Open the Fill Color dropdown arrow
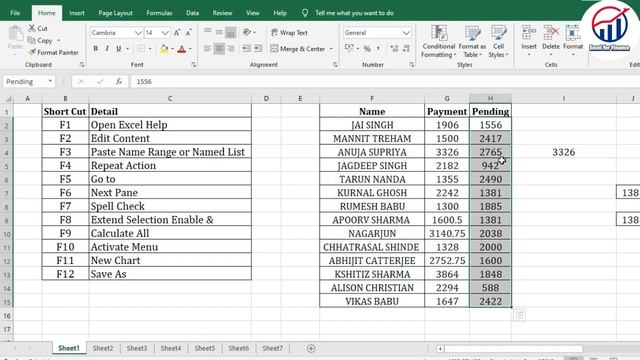Screen dimensions: 640x360 click(173, 49)
